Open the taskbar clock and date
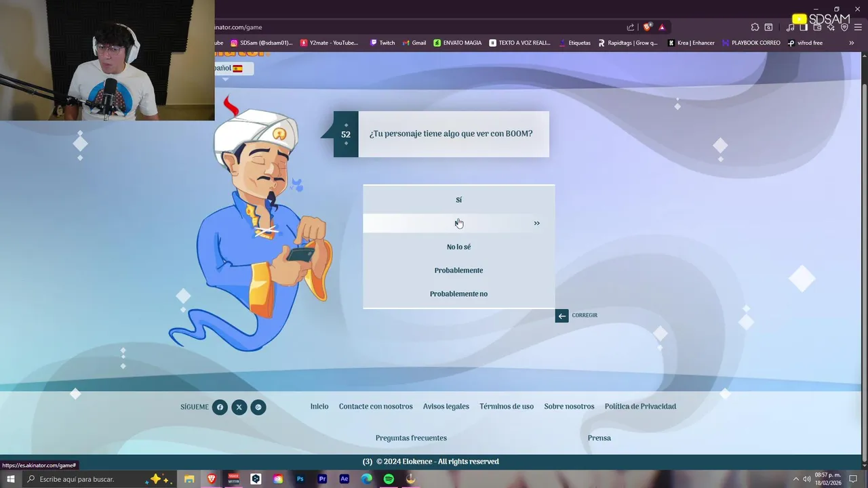 (x=828, y=479)
